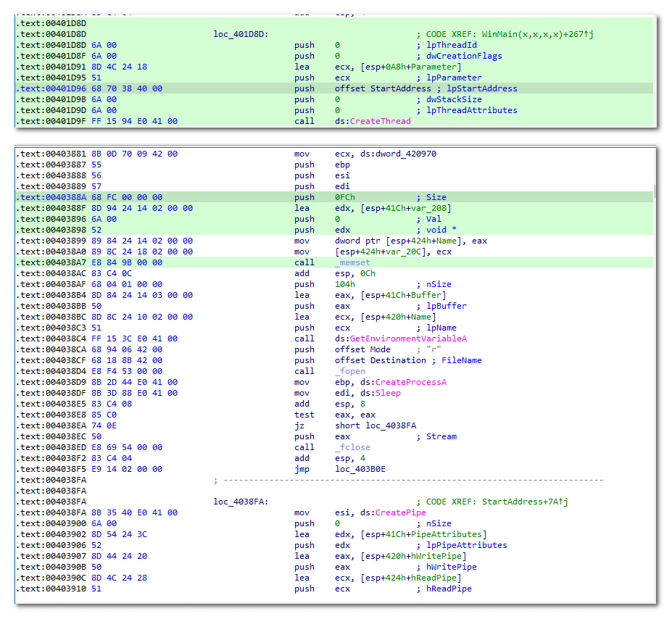Click the [esp+424h+var_20C] operand
672x619 pixels.
pos(383,252)
